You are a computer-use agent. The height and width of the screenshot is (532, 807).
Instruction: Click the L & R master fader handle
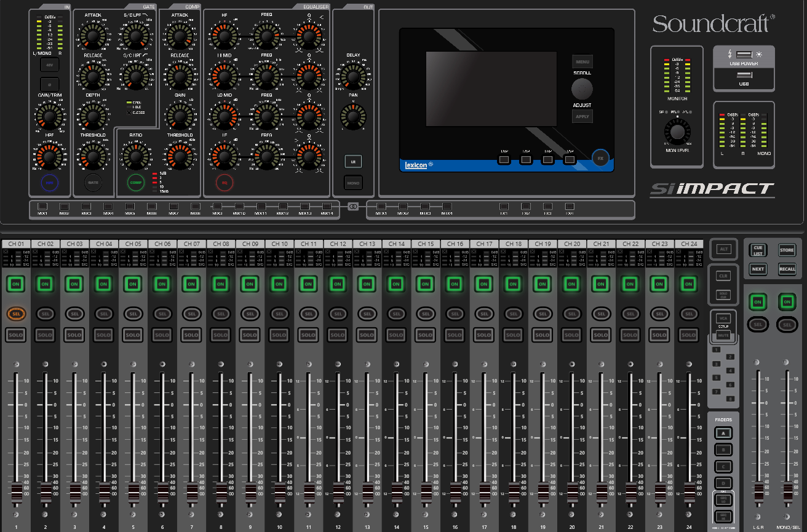tap(758, 493)
